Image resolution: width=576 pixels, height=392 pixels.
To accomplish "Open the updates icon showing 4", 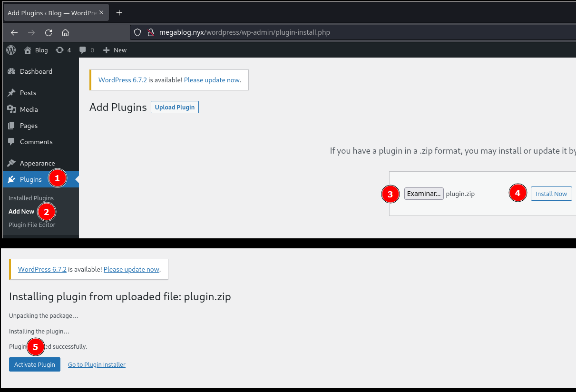I will (63, 50).
